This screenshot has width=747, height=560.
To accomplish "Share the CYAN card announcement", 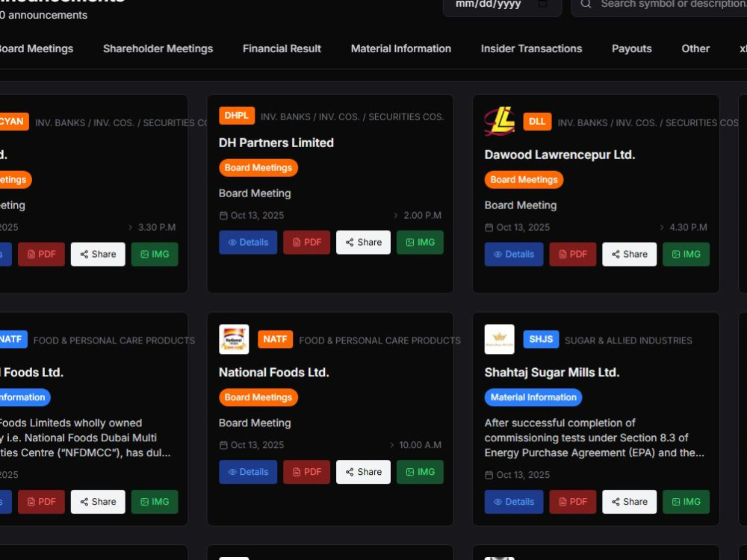I will [x=98, y=255].
